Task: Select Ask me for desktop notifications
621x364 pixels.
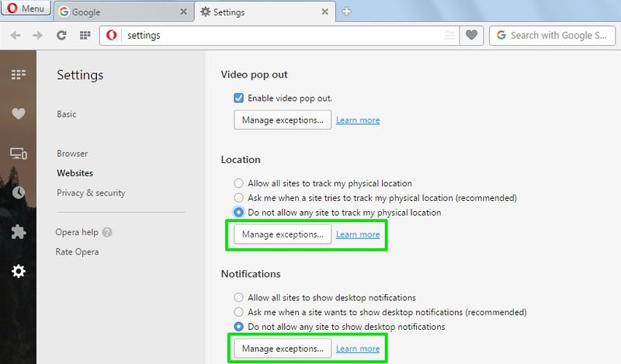Action: coord(238,312)
